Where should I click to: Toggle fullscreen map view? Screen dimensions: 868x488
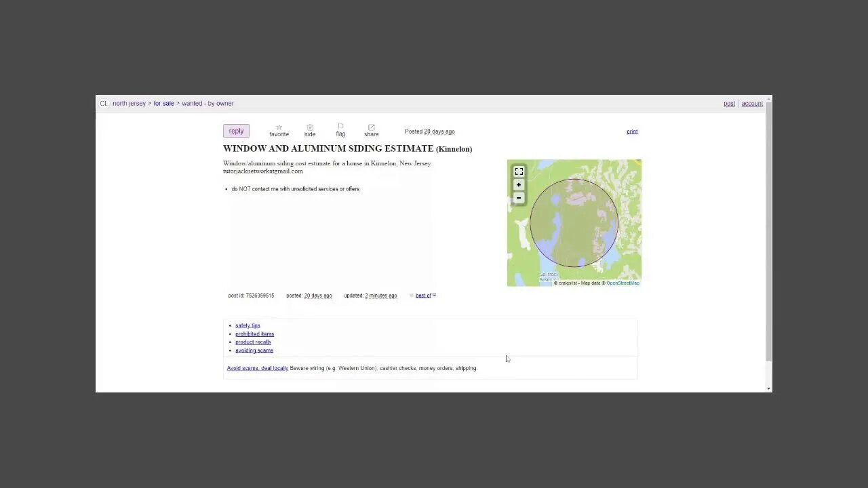519,171
